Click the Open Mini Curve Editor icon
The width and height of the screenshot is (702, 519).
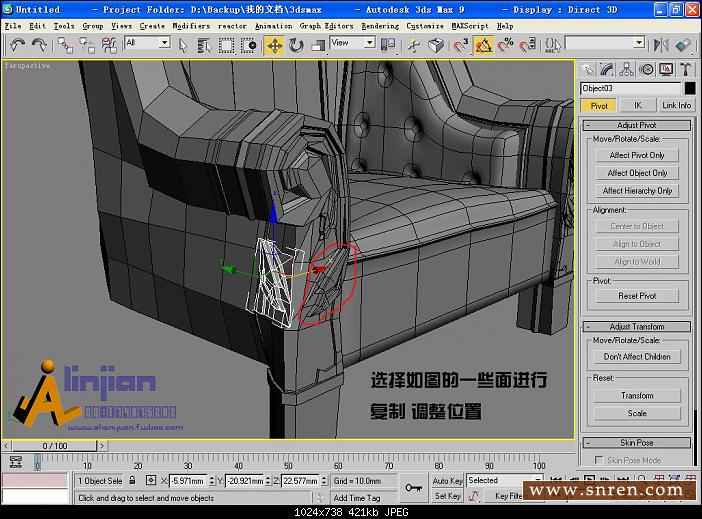pos(16,462)
